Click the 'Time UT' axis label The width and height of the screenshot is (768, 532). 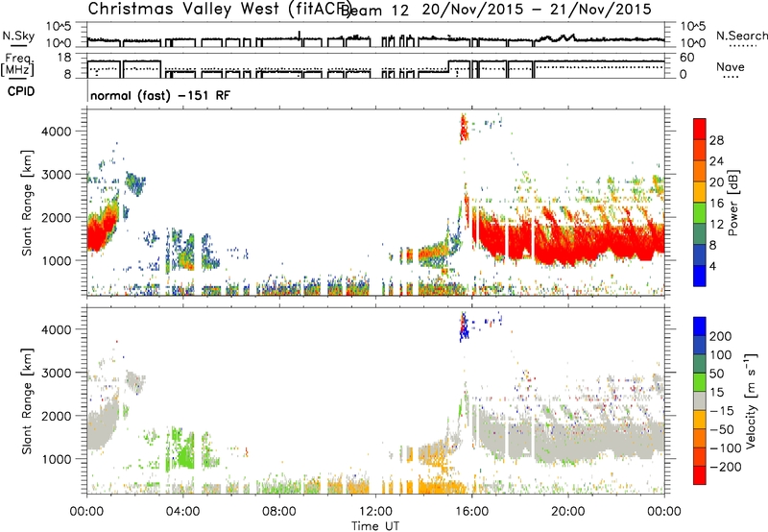(x=375, y=526)
